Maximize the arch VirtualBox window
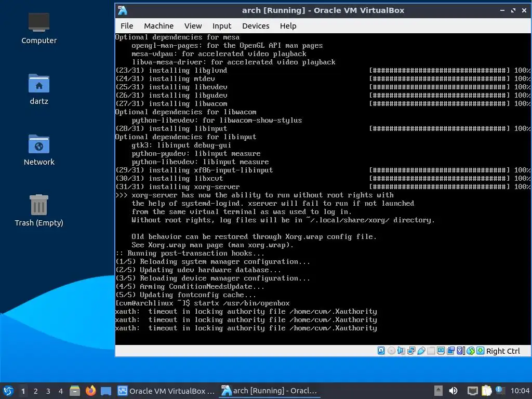Image resolution: width=532 pixels, height=399 pixels. pyautogui.click(x=513, y=10)
